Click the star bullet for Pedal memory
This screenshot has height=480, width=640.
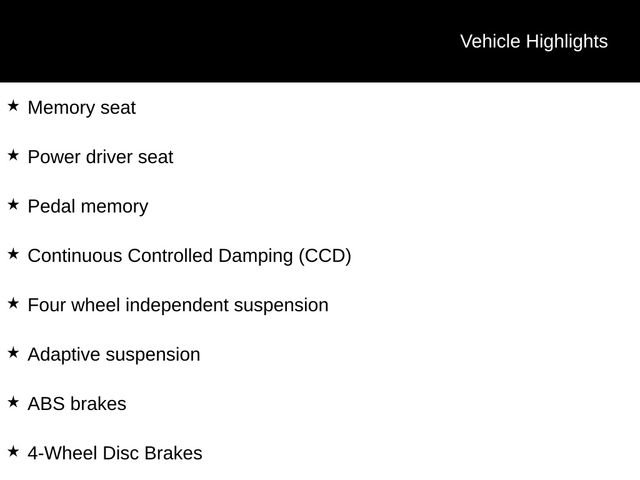click(x=13, y=205)
